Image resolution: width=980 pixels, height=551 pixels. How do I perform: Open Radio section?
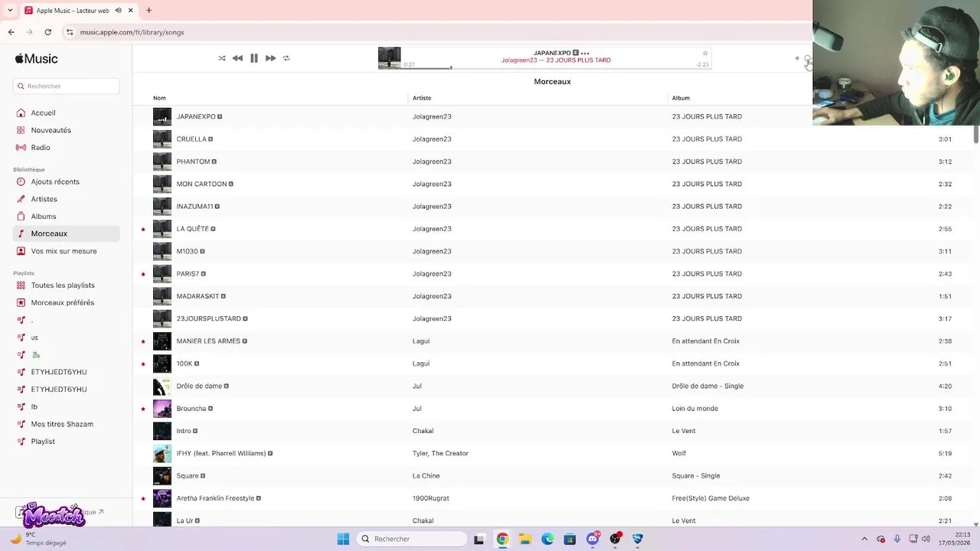[41, 148]
